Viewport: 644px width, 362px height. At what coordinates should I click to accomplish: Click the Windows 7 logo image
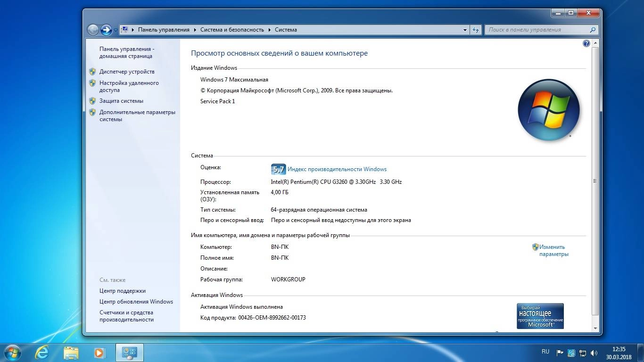[549, 110]
